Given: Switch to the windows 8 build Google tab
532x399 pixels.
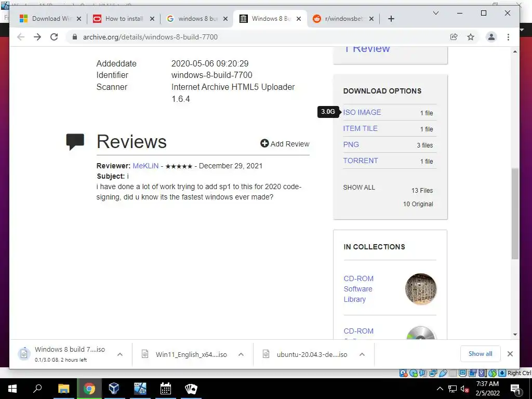Looking at the screenshot, I should pyautogui.click(x=197, y=19).
